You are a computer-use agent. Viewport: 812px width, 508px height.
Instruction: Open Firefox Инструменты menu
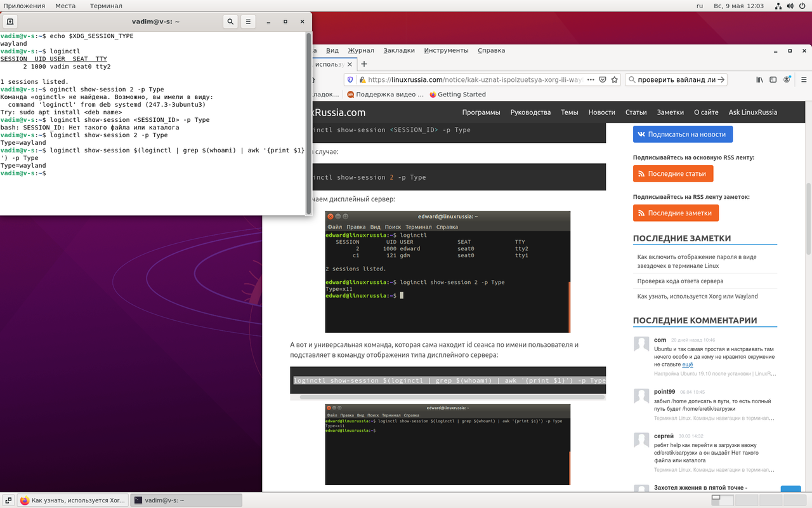point(447,50)
